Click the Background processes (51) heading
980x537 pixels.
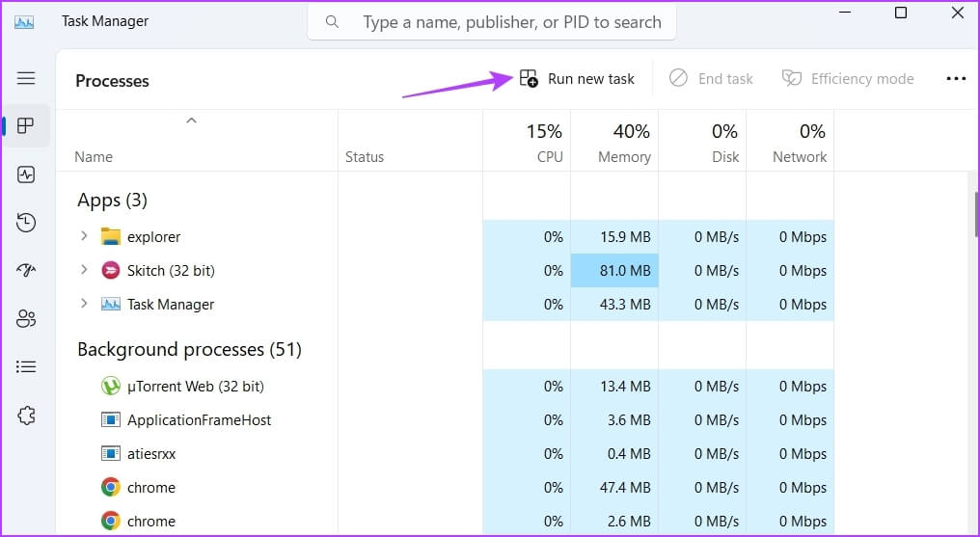189,349
